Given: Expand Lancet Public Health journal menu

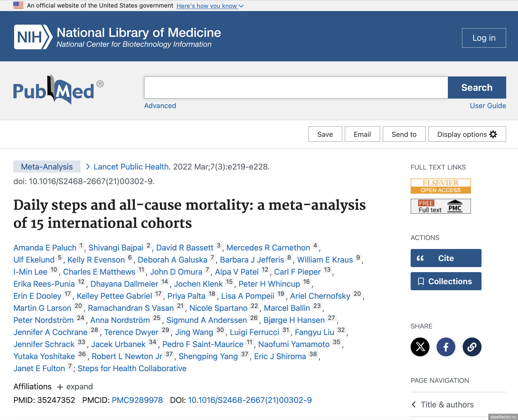Looking at the screenshot, I should point(132,167).
